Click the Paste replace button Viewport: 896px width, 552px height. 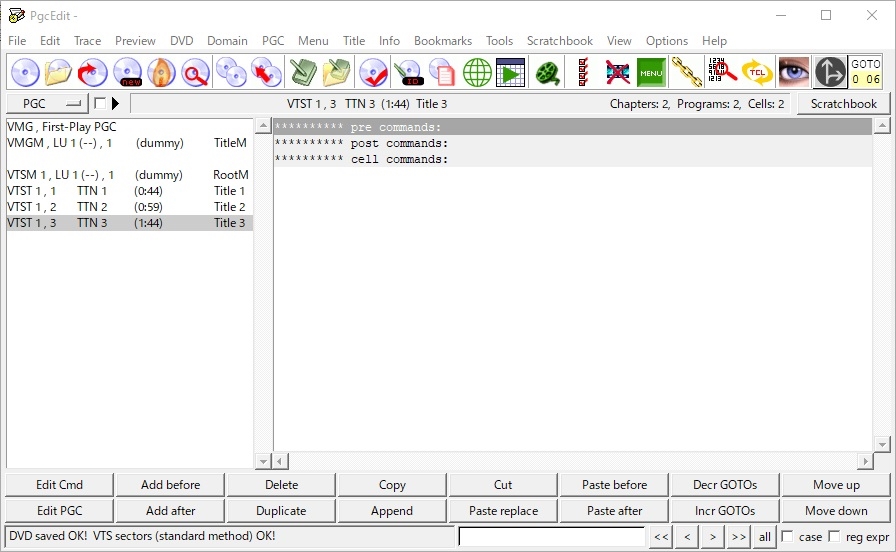pos(503,511)
